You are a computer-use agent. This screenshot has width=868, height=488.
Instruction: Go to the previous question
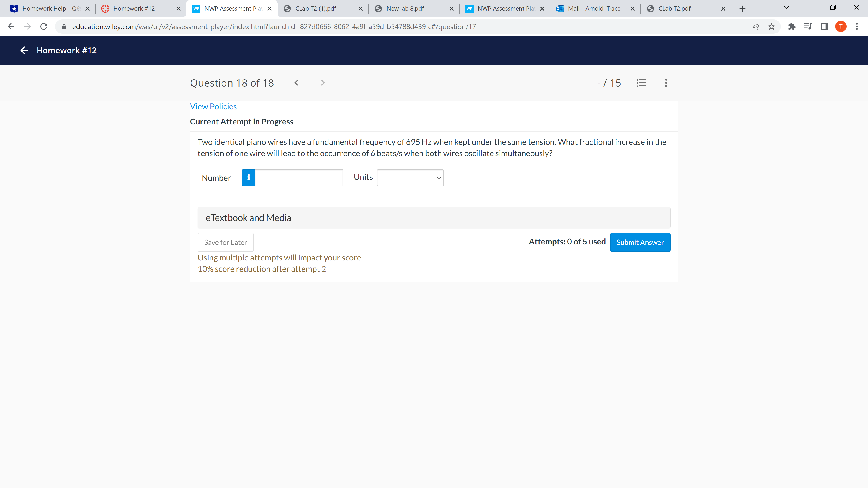[x=296, y=83]
